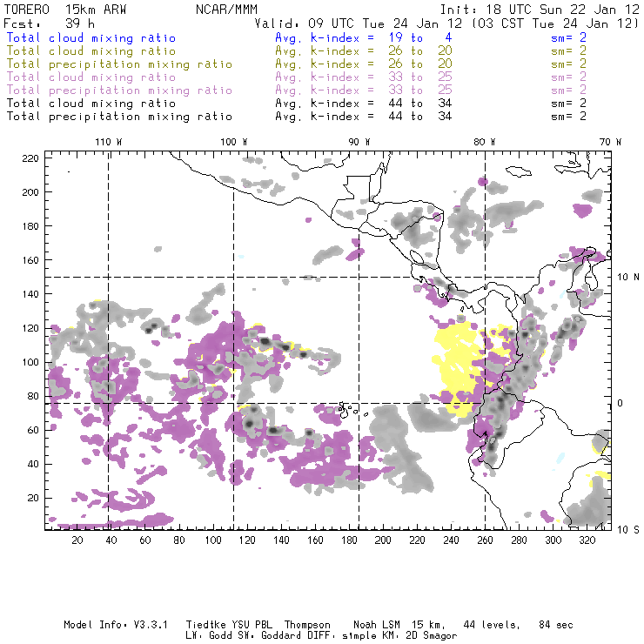This screenshot has height=644, width=644.
Task: Click the '2D Smagor' footer text
Action: (x=432, y=636)
